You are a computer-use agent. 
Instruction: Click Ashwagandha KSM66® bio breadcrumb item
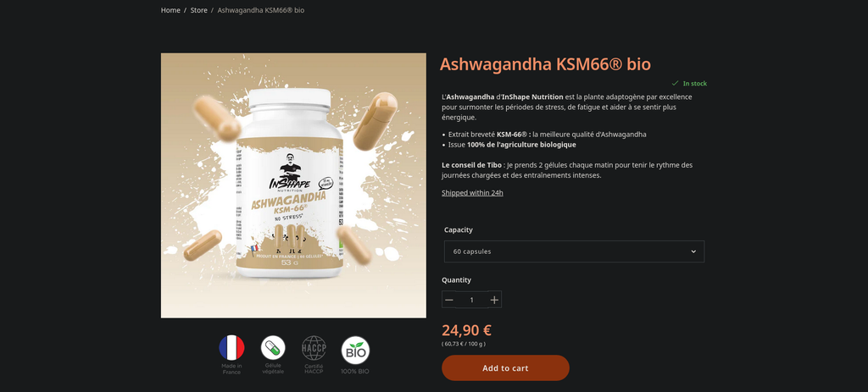point(261,10)
